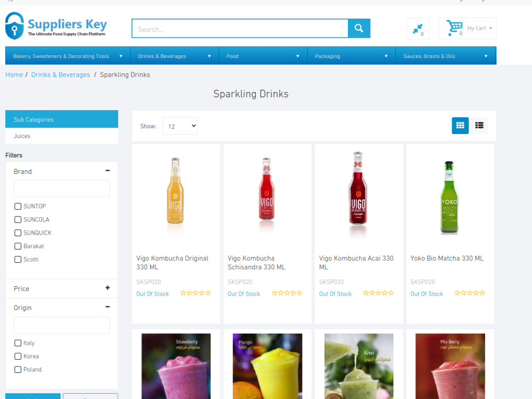
Task: Collapse the Brand filter section
Action: (107, 171)
